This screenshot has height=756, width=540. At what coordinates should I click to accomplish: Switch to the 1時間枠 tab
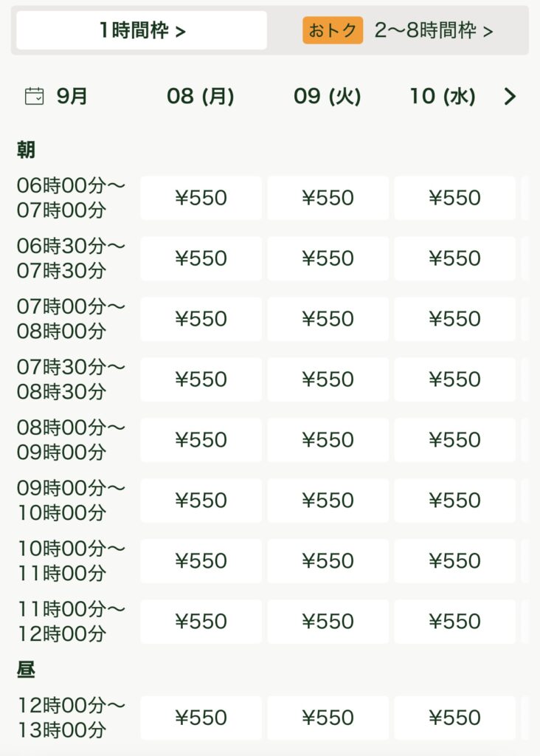[x=142, y=30]
